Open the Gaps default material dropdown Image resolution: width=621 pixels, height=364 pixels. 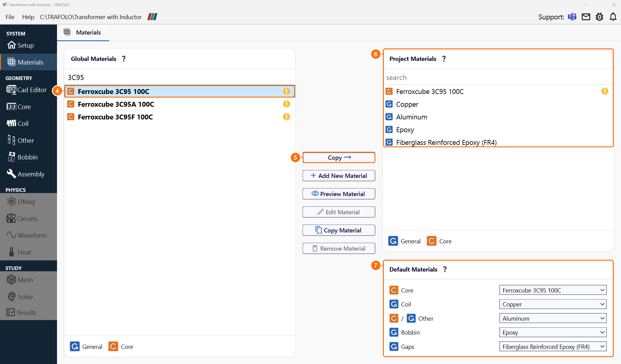[553, 346]
